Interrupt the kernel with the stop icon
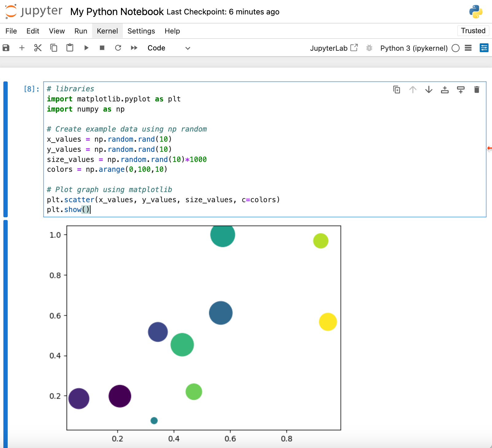This screenshot has width=492, height=448. (102, 48)
